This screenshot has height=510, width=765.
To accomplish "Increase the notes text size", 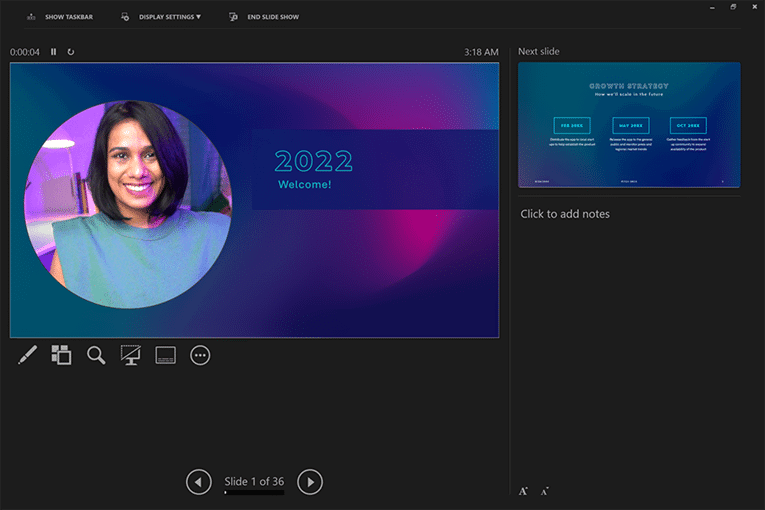I will (523, 491).
